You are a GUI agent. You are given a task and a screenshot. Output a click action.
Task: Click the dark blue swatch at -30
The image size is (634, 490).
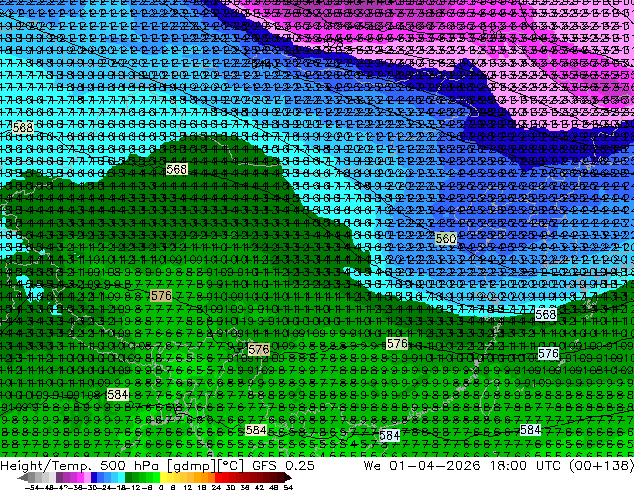(x=94, y=478)
